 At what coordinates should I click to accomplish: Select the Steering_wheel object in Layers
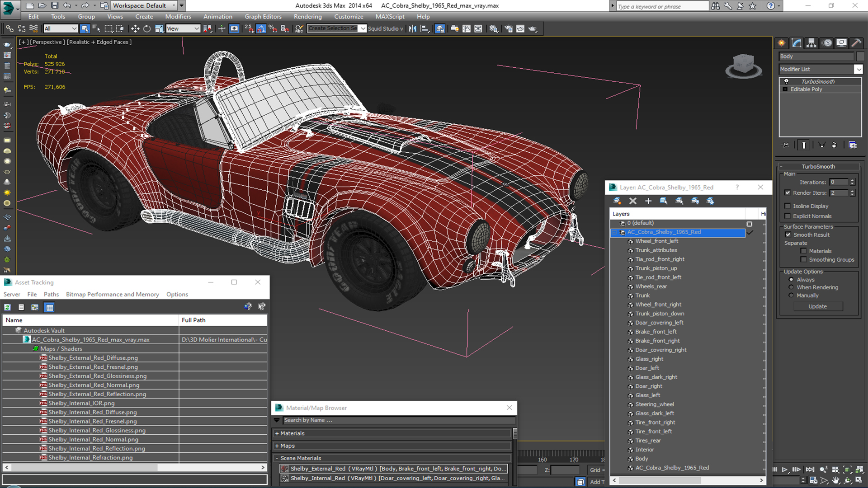(x=654, y=404)
